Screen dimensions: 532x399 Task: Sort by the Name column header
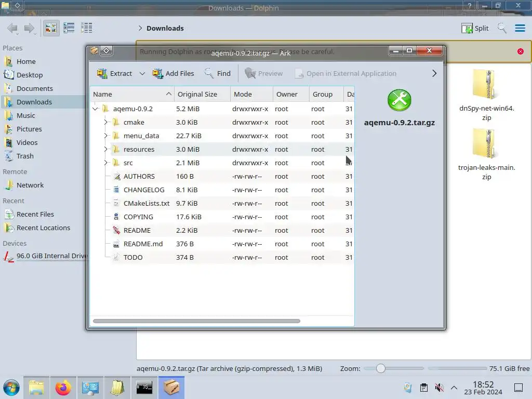click(x=132, y=95)
